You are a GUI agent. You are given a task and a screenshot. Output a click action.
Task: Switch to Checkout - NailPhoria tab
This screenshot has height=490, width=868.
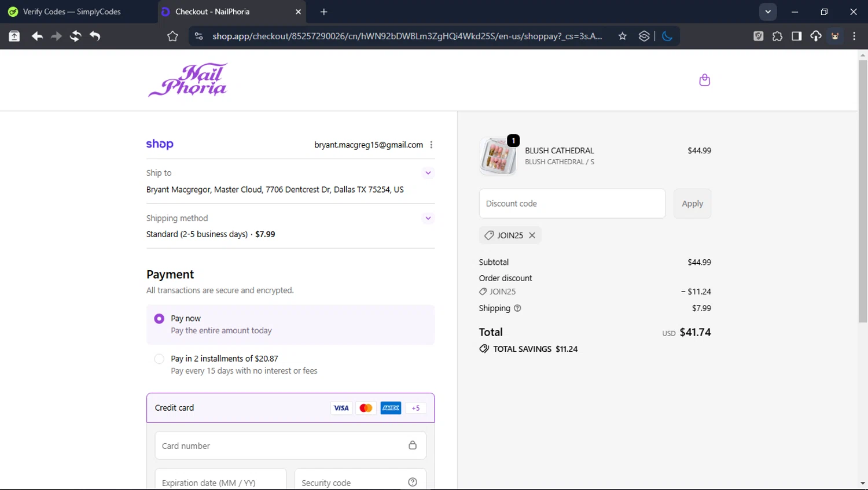pos(231,12)
